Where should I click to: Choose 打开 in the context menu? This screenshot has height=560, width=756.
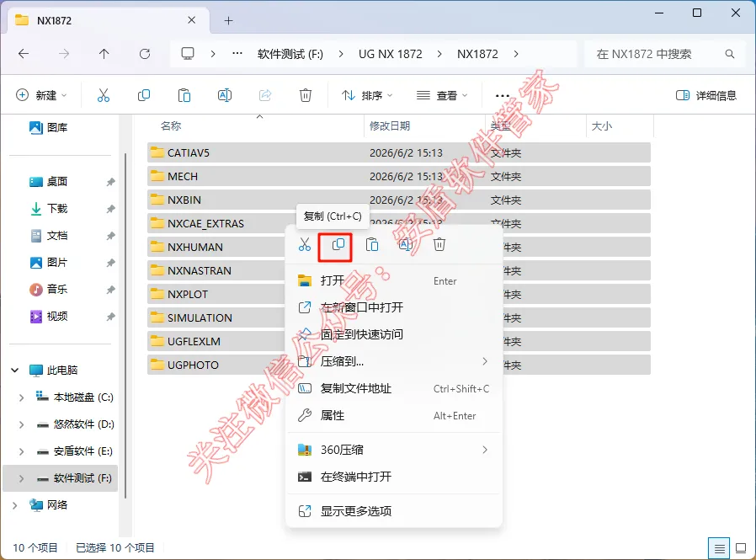coord(393,280)
